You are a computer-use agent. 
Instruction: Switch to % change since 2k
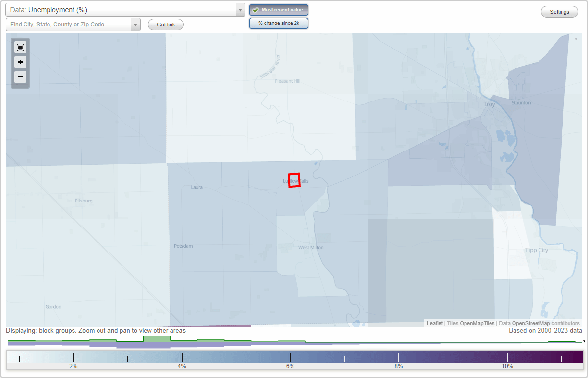point(279,23)
